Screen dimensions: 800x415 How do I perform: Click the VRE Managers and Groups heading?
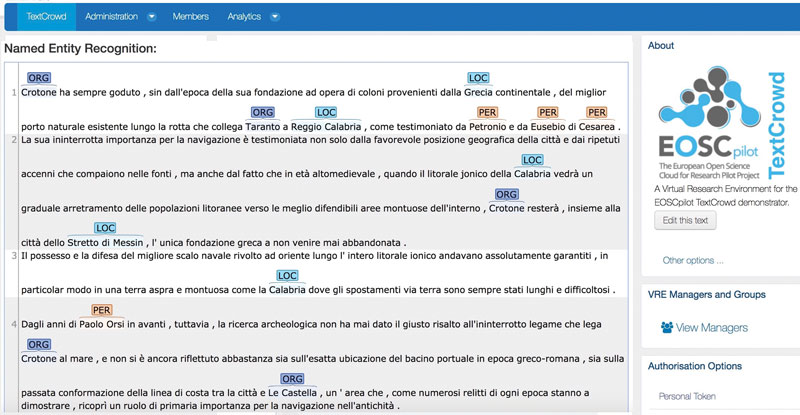(707, 295)
